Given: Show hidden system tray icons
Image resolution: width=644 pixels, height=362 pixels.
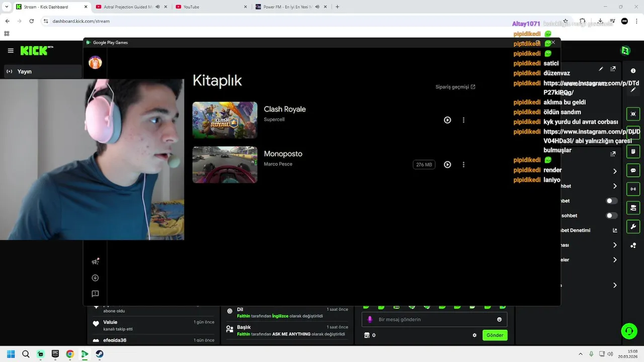Looking at the screenshot, I should click(580, 354).
